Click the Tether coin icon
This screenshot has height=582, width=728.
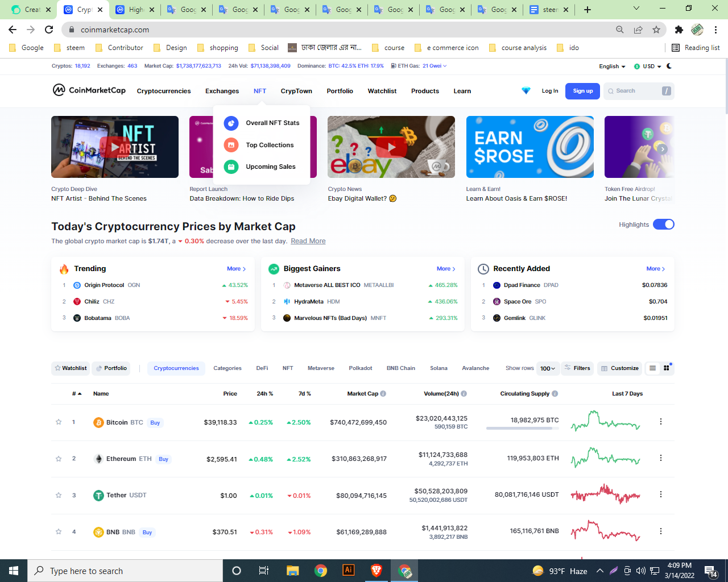pyautogui.click(x=98, y=496)
